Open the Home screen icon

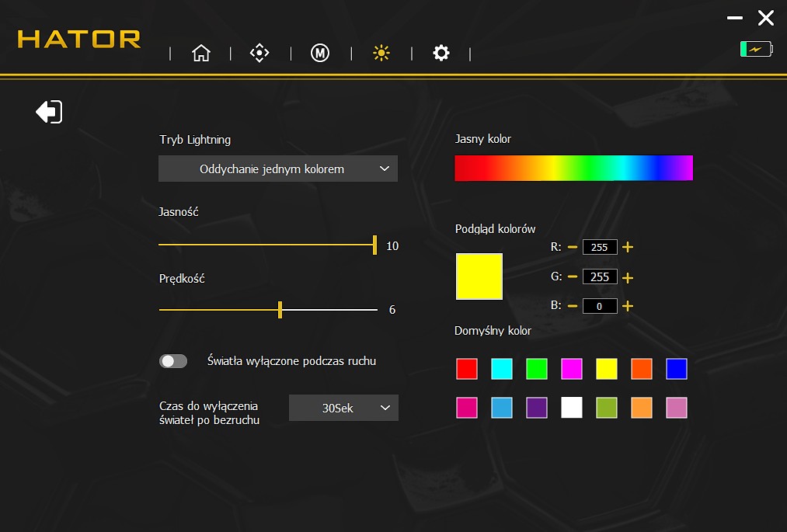tap(201, 53)
